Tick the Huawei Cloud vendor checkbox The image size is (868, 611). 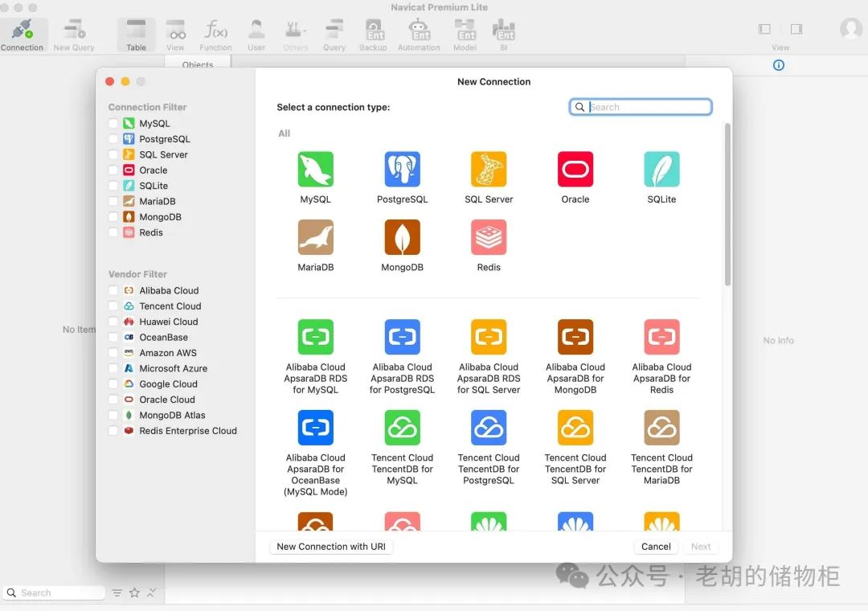click(113, 322)
